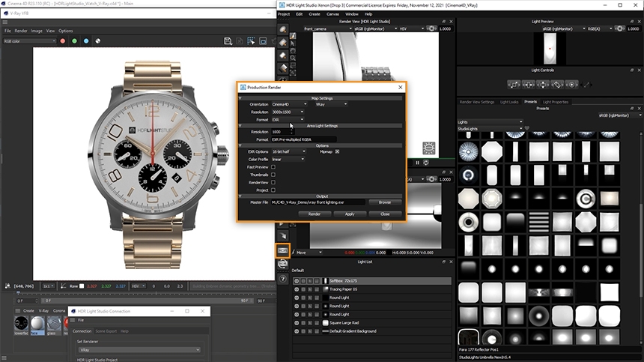
Task: Select the paint brush tool in Render View
Action: tap(293, 36)
